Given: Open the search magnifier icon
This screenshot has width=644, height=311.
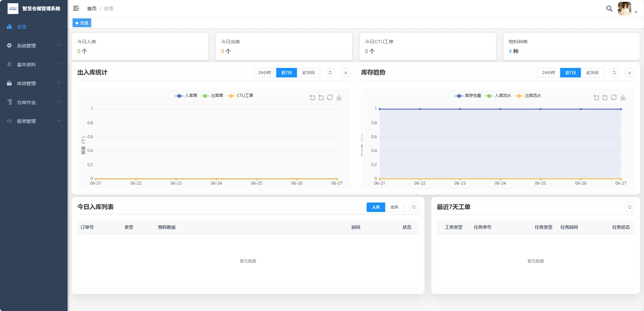Looking at the screenshot, I should tap(609, 9).
